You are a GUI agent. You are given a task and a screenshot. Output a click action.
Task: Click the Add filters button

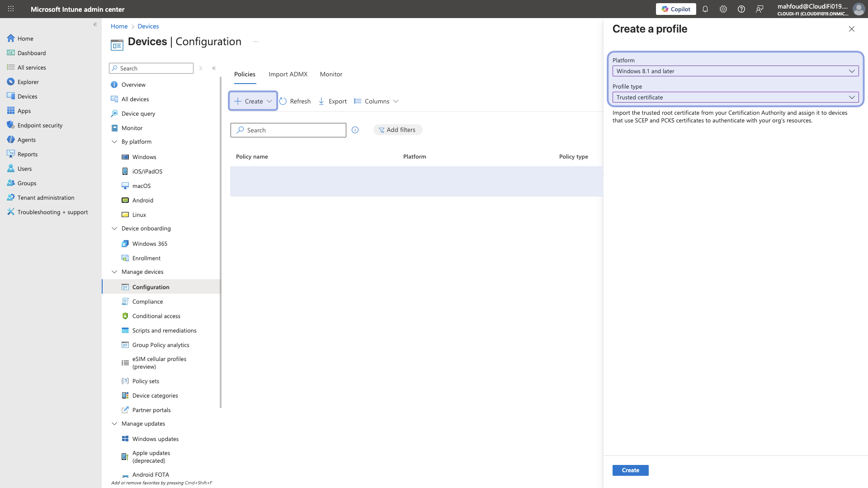(398, 130)
